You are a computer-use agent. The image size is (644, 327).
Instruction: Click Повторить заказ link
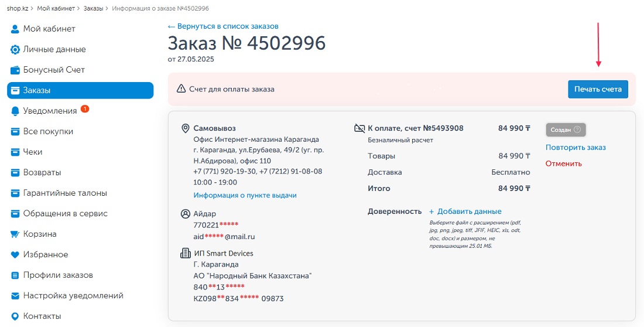point(576,147)
